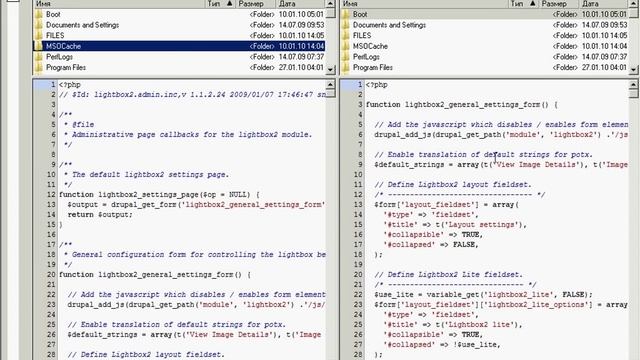The image size is (640, 360).
Task: Click '// Define Lightbox2 Lite fieldset.' comment in right viewer
Action: pyautogui.click(x=448, y=275)
